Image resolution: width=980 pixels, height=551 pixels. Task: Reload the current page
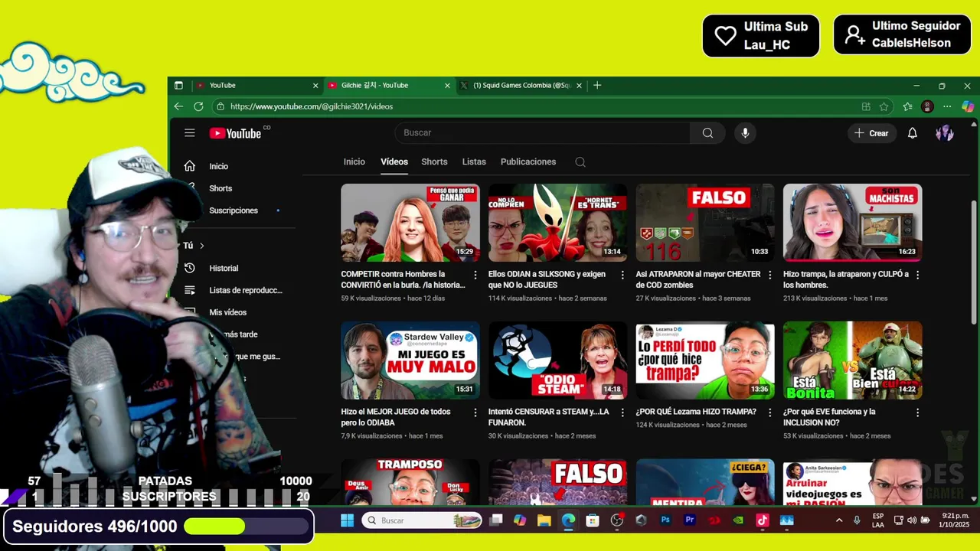(x=198, y=106)
